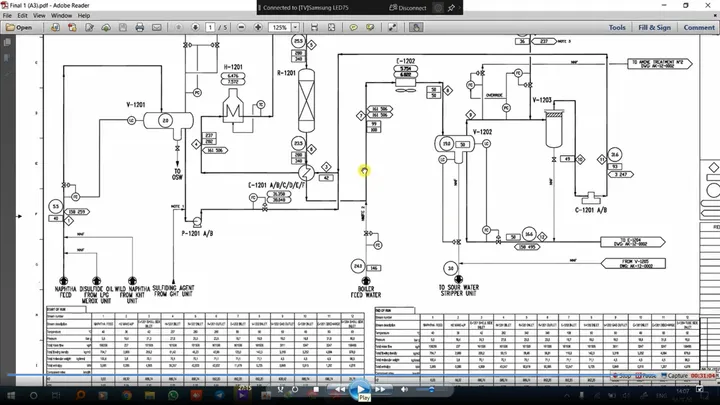The height and width of the screenshot is (405, 720).
Task: Toggle read mode expand-arrows icon
Action: 393,28
